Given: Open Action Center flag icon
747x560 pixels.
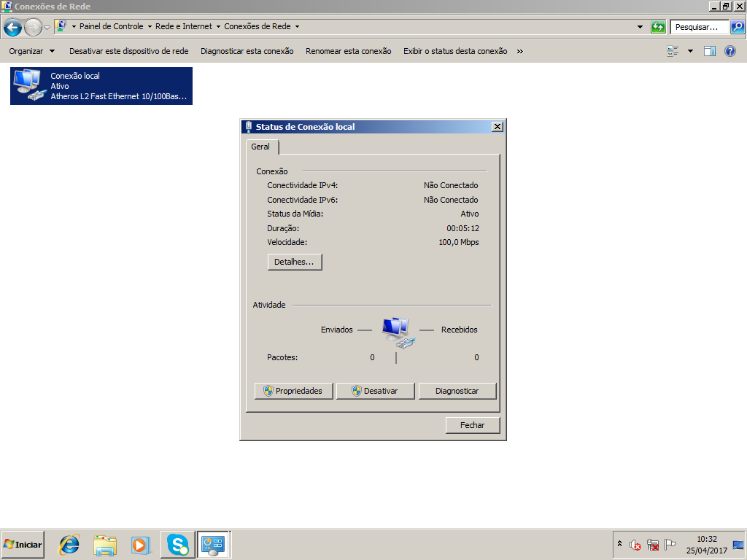Looking at the screenshot, I should (x=670, y=544).
